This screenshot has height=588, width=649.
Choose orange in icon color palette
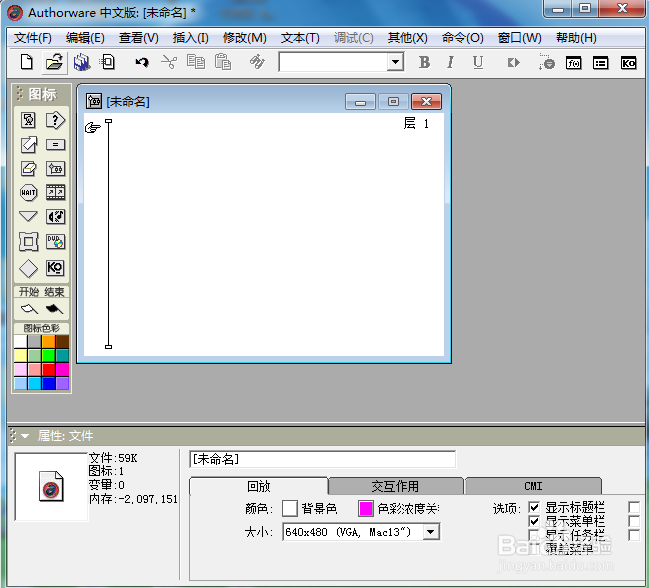pos(48,342)
